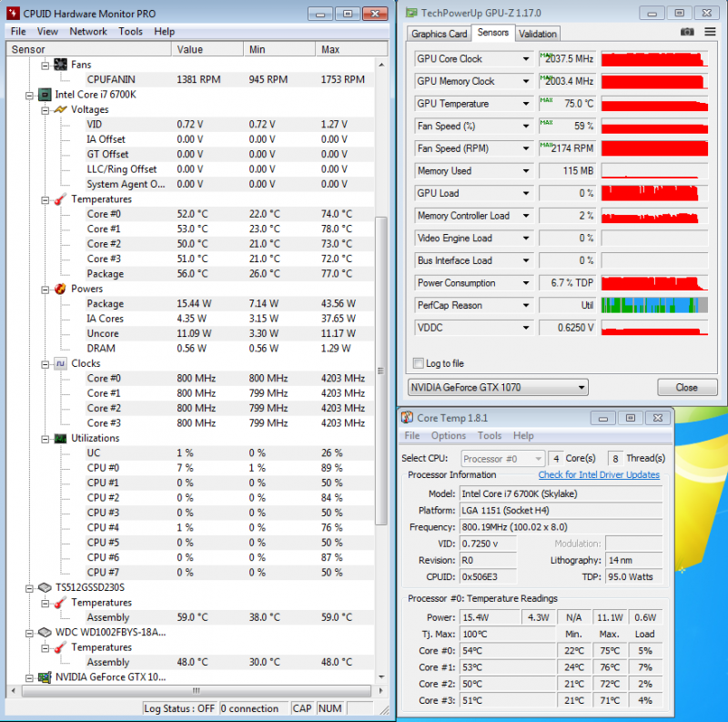Select the UC utilization row

(x=230, y=453)
